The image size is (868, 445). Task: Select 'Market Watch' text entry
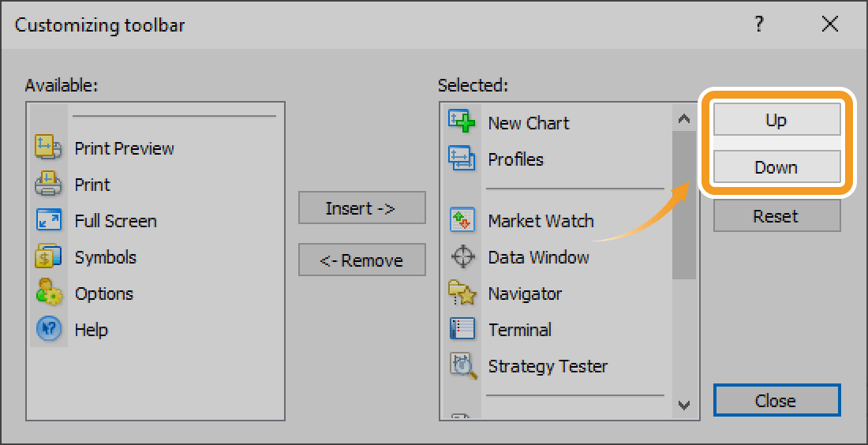[541, 222]
